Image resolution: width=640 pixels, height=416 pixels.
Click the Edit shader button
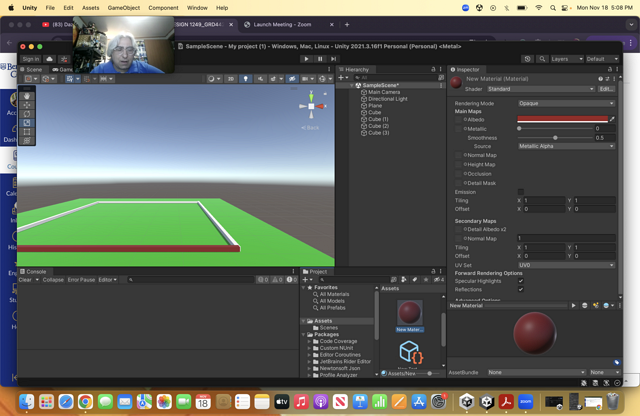click(606, 89)
